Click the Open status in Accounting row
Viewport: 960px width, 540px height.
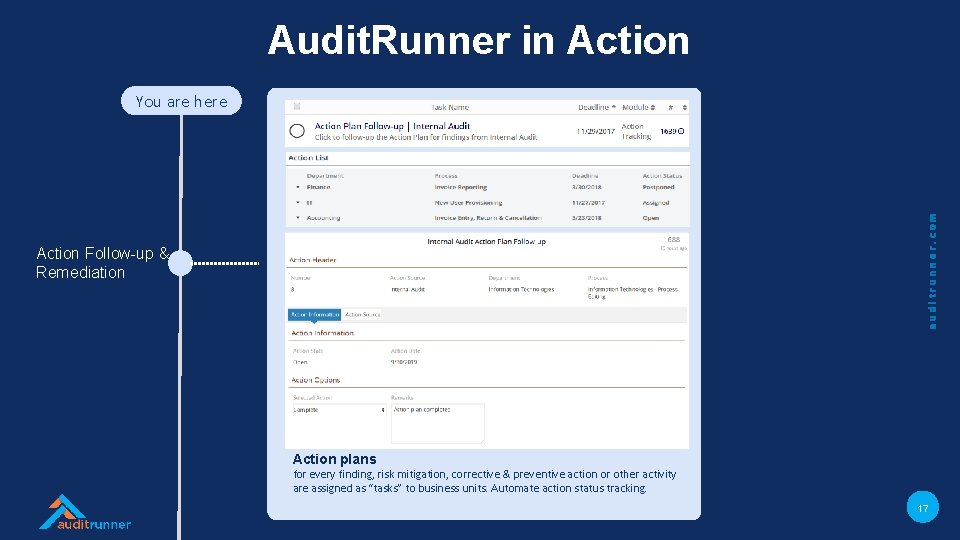tap(651, 218)
